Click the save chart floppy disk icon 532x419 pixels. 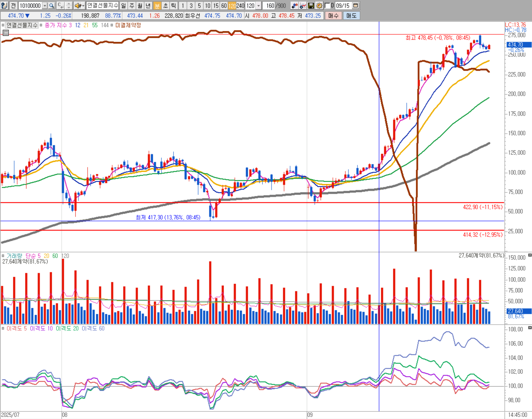311,5
